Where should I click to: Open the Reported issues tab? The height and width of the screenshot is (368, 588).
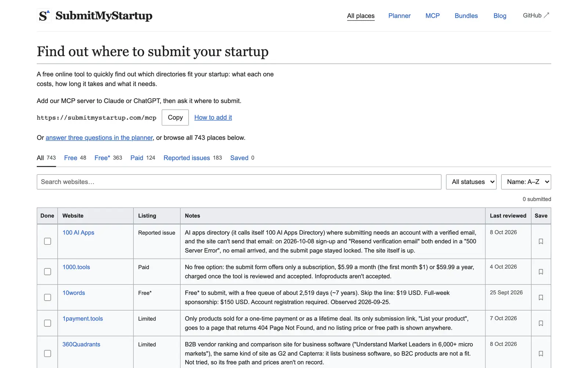pyautogui.click(x=193, y=158)
